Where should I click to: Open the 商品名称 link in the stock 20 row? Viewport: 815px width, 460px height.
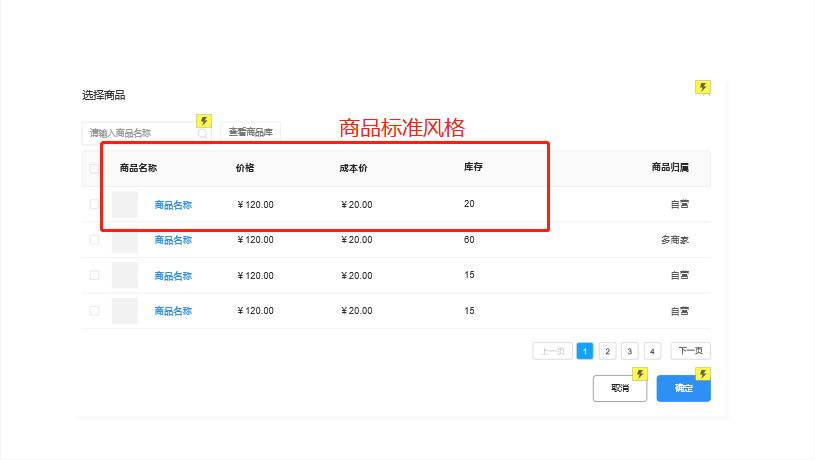pyautogui.click(x=173, y=205)
